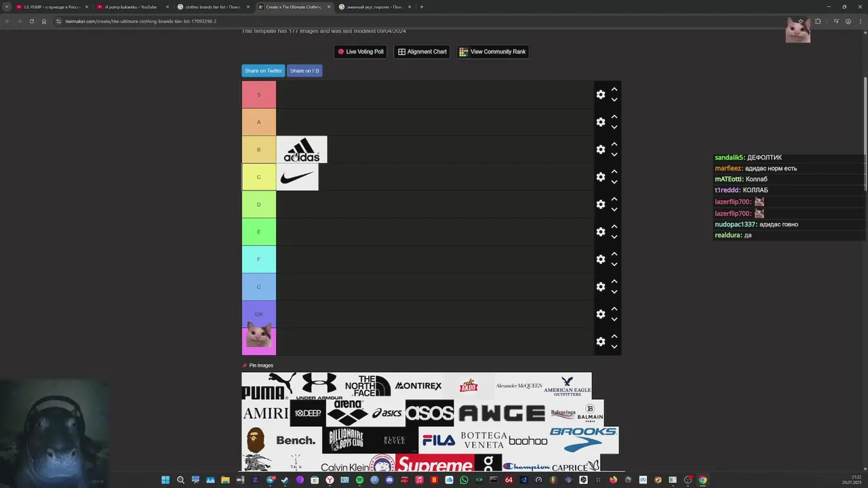This screenshot has height=488, width=868.
Task: Open a new browser tab
Action: click(421, 7)
